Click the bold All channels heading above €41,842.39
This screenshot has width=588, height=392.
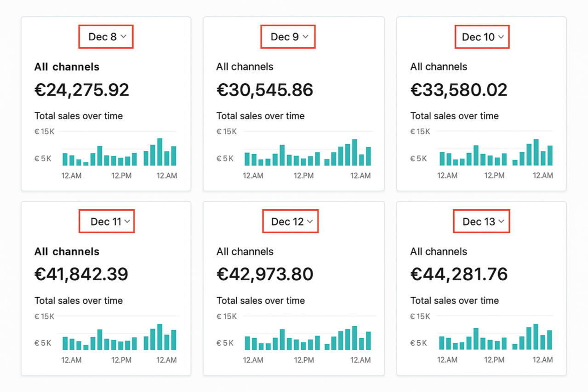tap(67, 252)
